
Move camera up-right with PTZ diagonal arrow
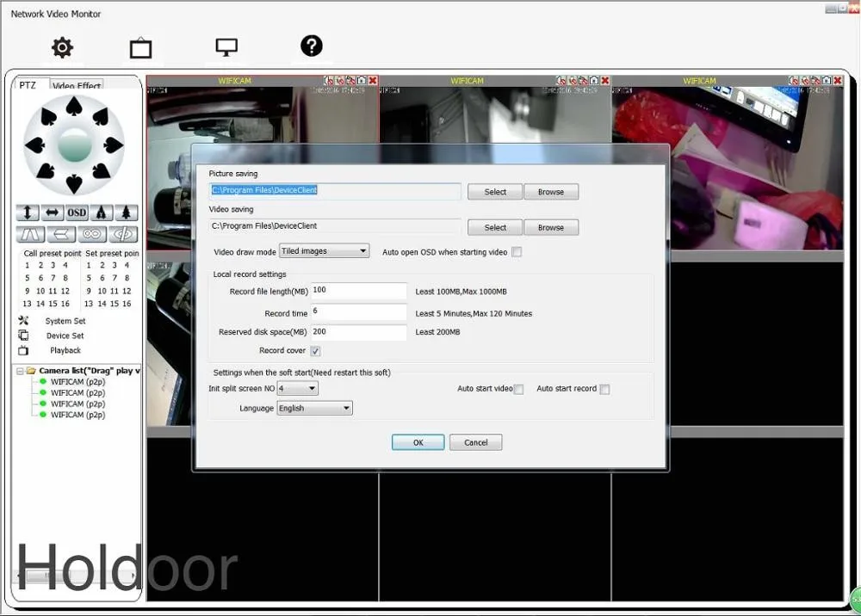(101, 116)
